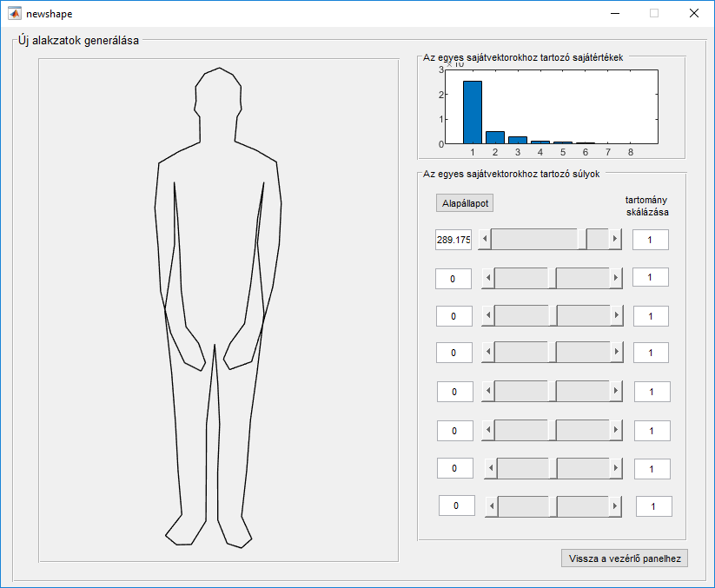Select the weight field showing 289.175
Viewport: 715px width, 588px height.
(x=453, y=240)
